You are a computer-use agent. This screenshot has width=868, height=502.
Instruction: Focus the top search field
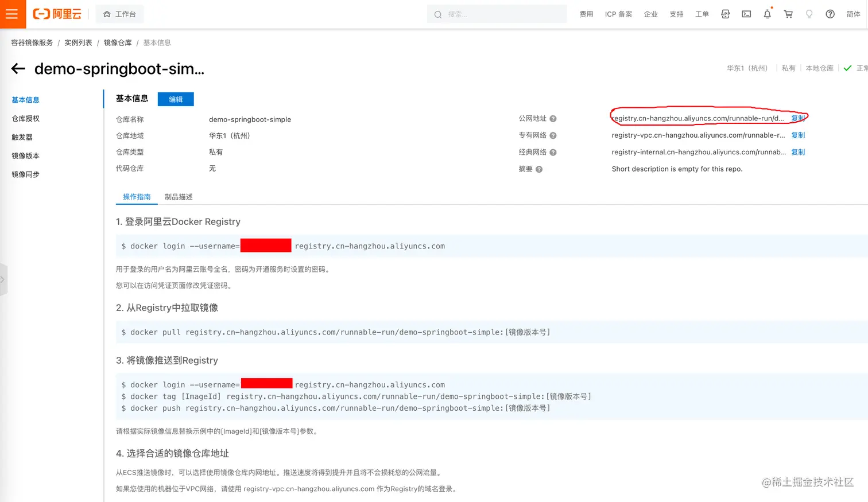(497, 14)
